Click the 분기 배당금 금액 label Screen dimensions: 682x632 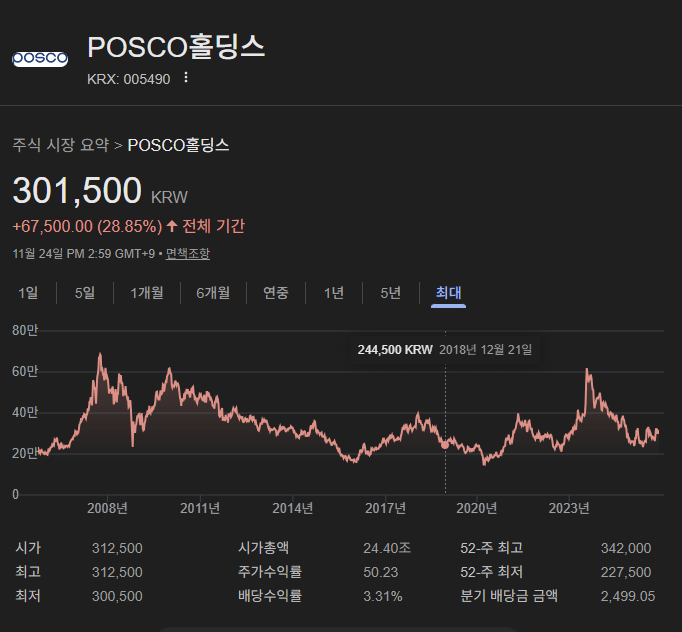click(509, 595)
